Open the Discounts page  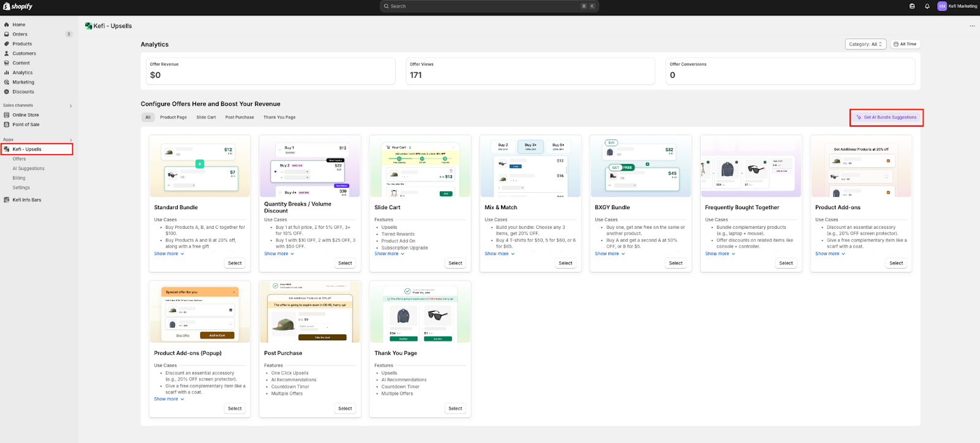23,92
